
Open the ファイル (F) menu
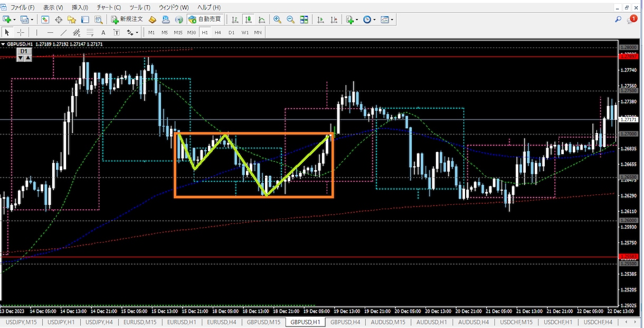click(23, 7)
